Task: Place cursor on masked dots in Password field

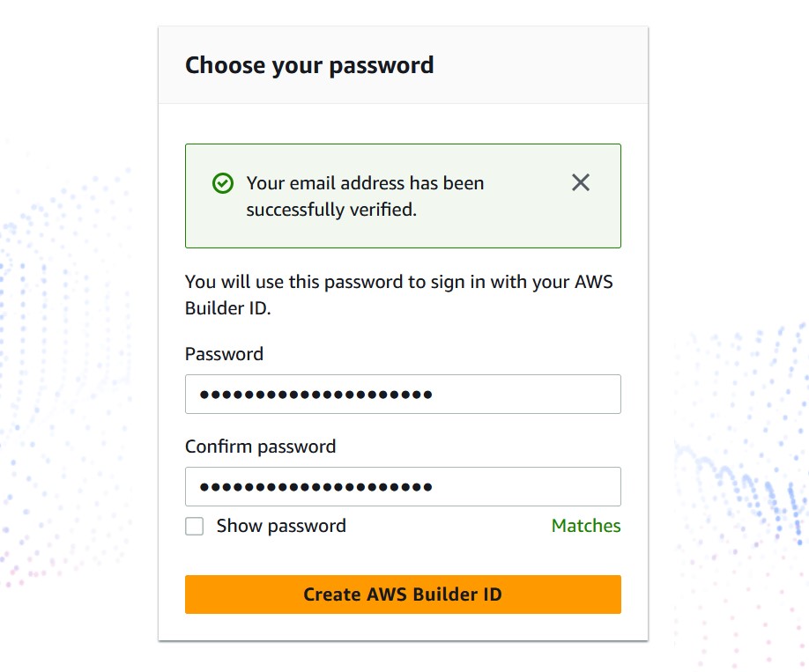Action: (x=315, y=395)
